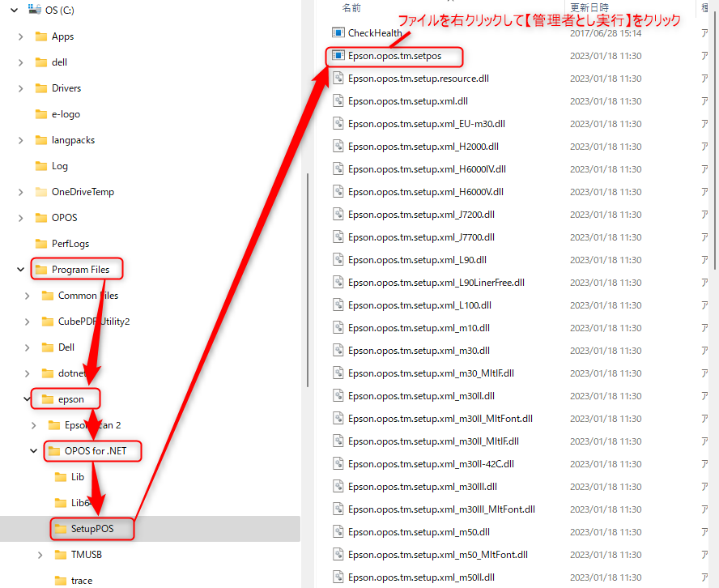Expand the TMUSB folder chevron

40,555
